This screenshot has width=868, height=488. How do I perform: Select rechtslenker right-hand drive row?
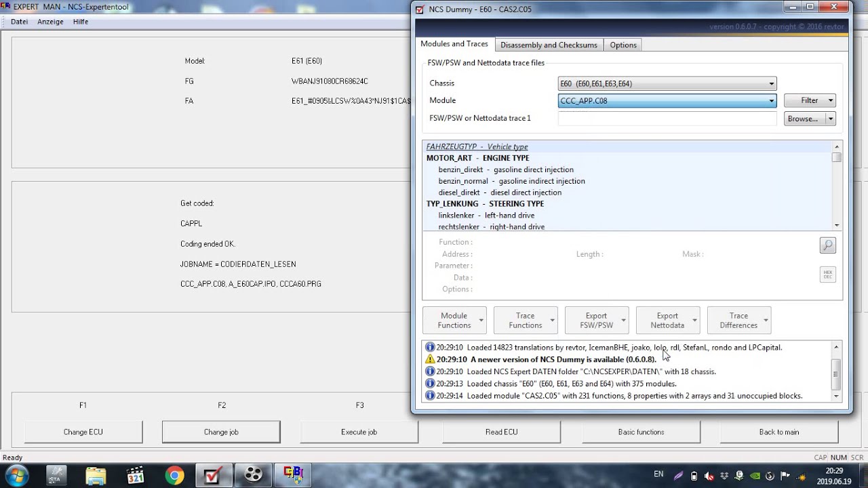point(627,226)
